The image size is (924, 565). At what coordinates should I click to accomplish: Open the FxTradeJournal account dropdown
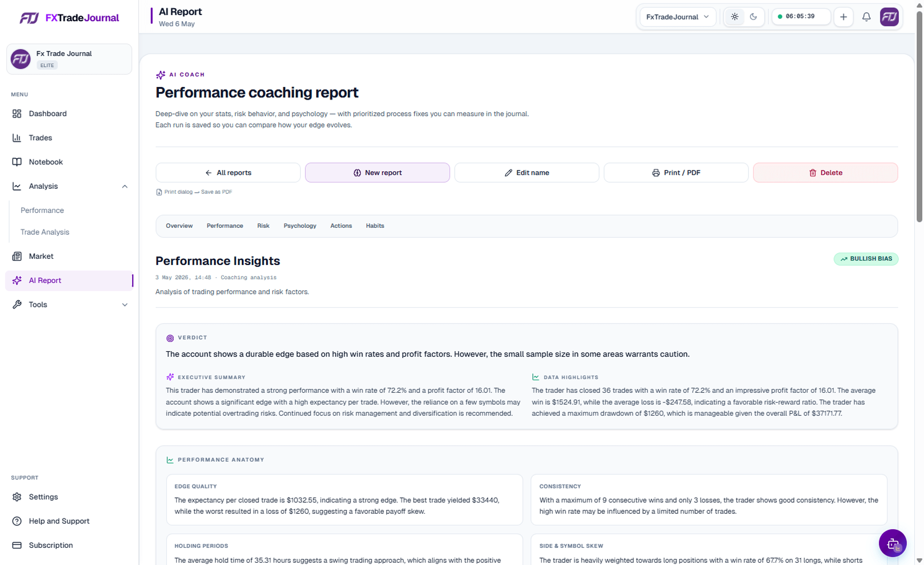pyautogui.click(x=677, y=17)
